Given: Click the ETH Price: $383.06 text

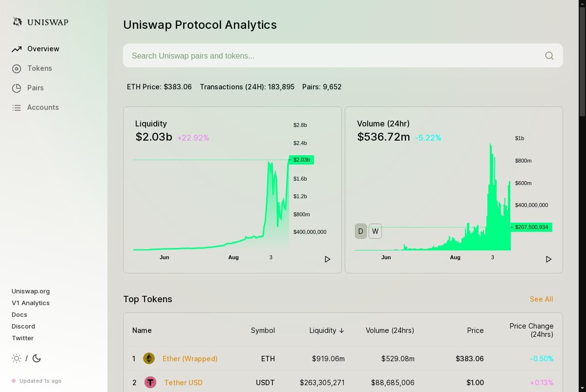Looking at the screenshot, I should 159,87.
